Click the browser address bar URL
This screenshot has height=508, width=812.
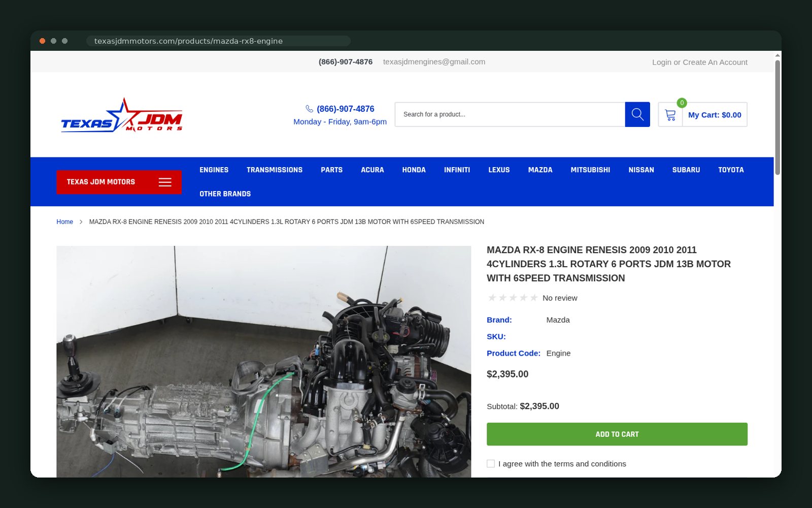[188, 41]
